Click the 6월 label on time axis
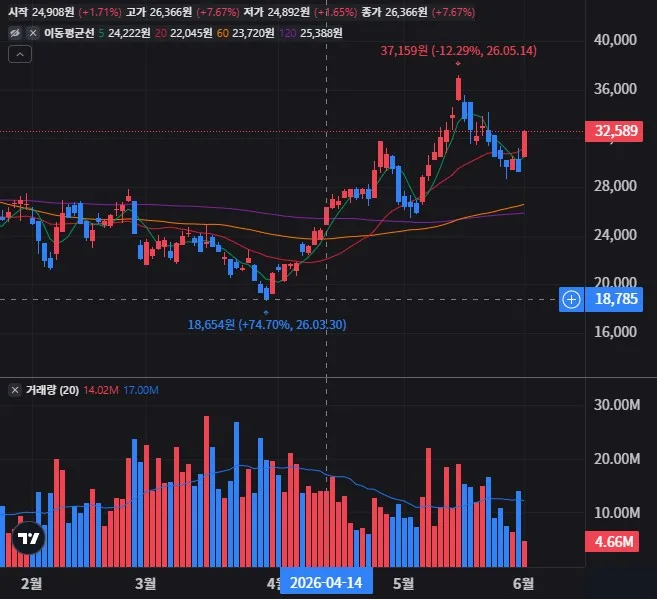Screen dimensions: 657x599 tap(523, 583)
